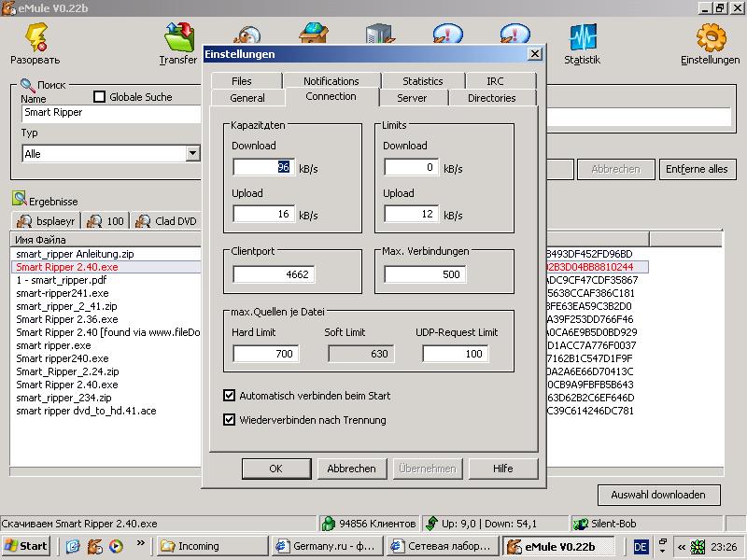Click the UDP-Request Limit field showing 100
This screenshot has height=560, width=747.
456,354
